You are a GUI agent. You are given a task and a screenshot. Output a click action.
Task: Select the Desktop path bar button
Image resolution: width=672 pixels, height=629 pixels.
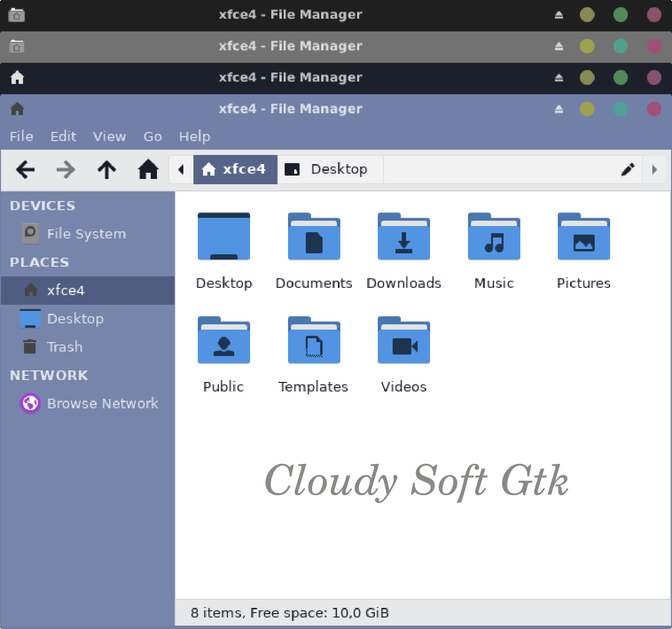point(330,169)
